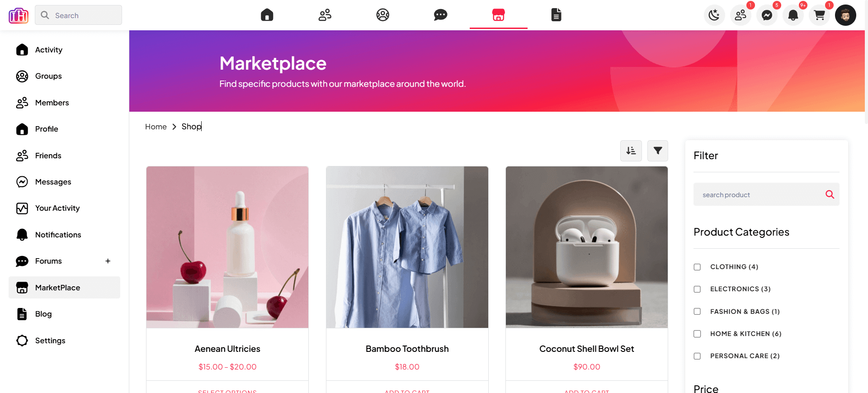Open the forum chat bubble icon in the top navigation
The image size is (868, 393).
440,15
